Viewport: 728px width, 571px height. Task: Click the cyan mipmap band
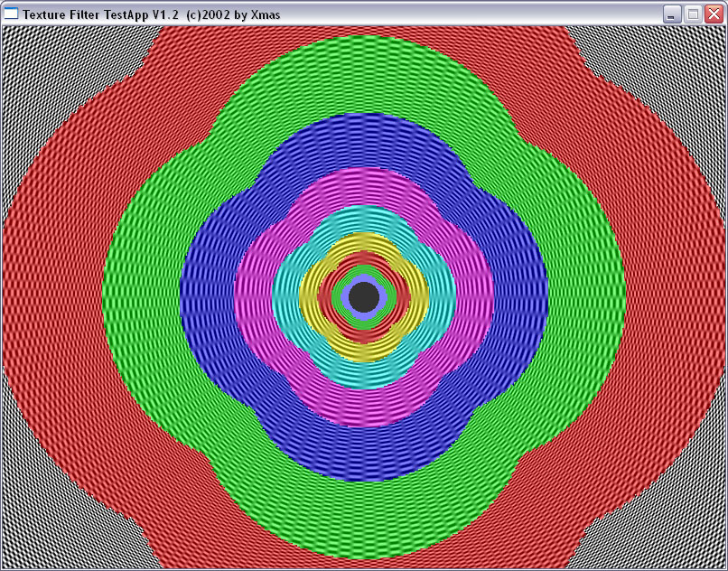click(286, 296)
